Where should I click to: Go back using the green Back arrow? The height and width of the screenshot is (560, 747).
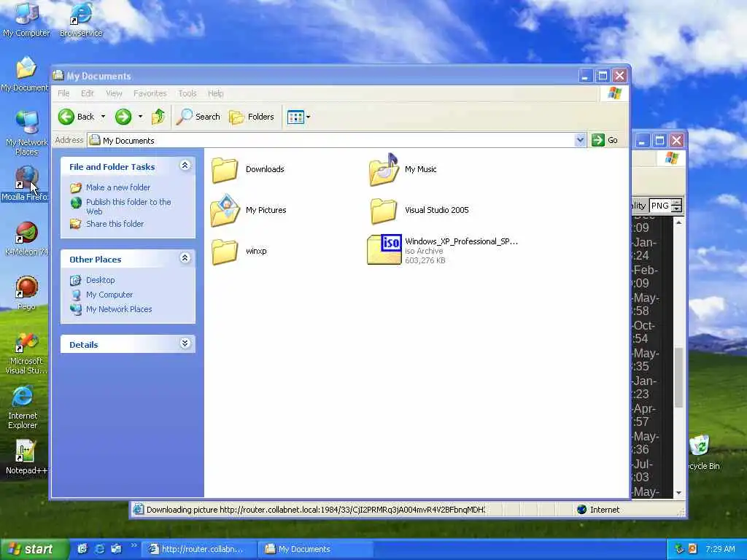click(x=76, y=117)
